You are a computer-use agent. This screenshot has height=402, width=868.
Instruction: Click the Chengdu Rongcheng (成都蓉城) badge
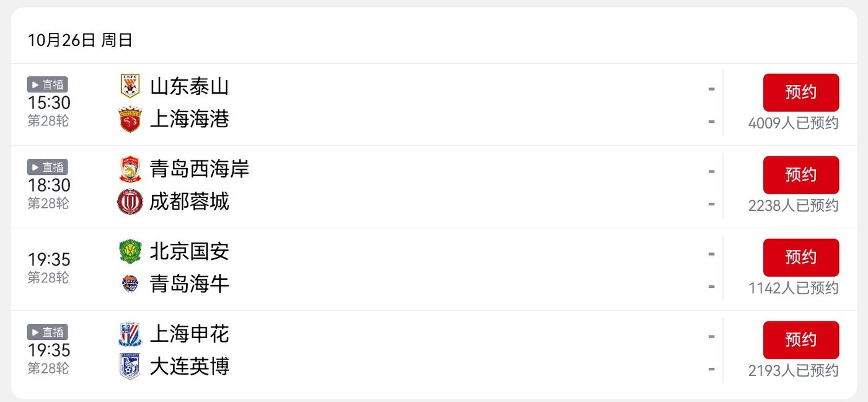click(x=130, y=202)
